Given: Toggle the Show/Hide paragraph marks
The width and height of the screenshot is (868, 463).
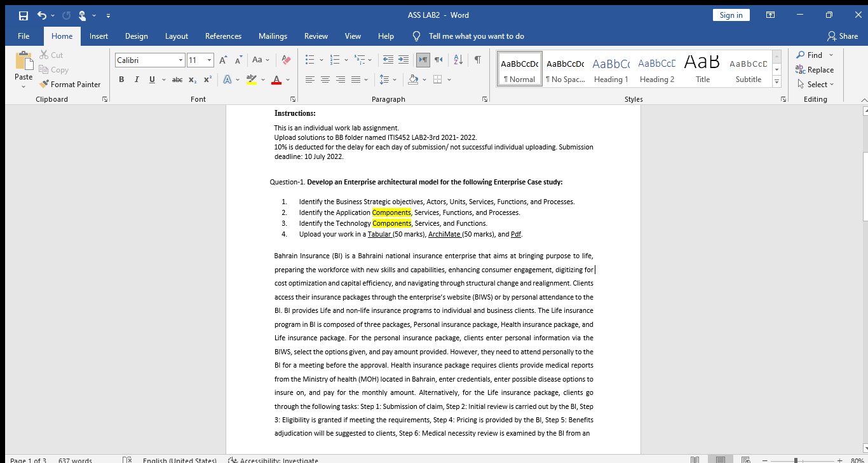Looking at the screenshot, I should pos(477,59).
